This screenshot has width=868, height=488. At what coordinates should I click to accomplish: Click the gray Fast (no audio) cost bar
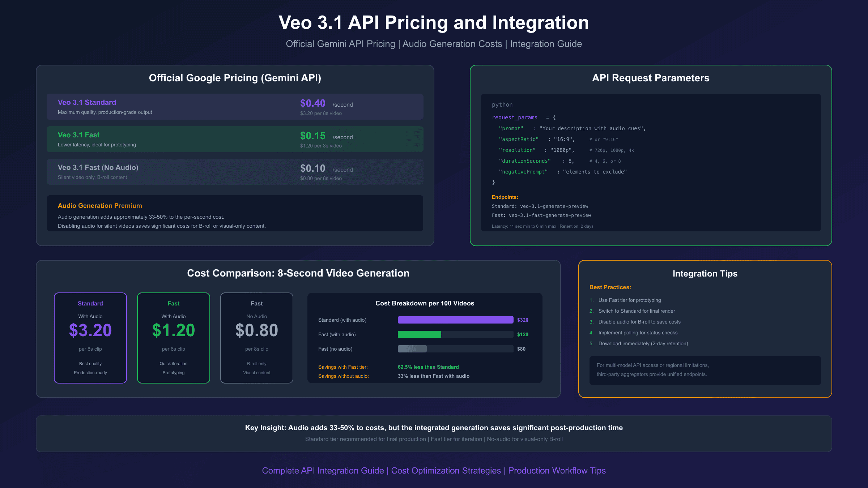(412, 349)
